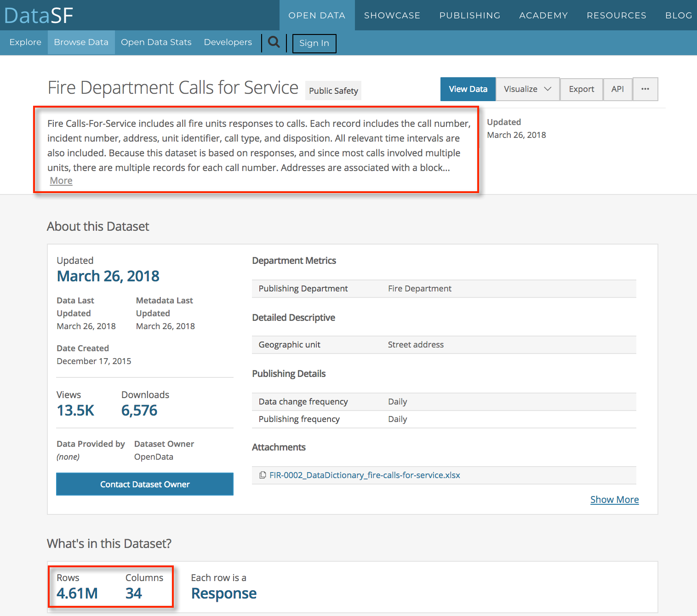Click the View Data button
Screen dimensions: 697x616
tap(468, 89)
